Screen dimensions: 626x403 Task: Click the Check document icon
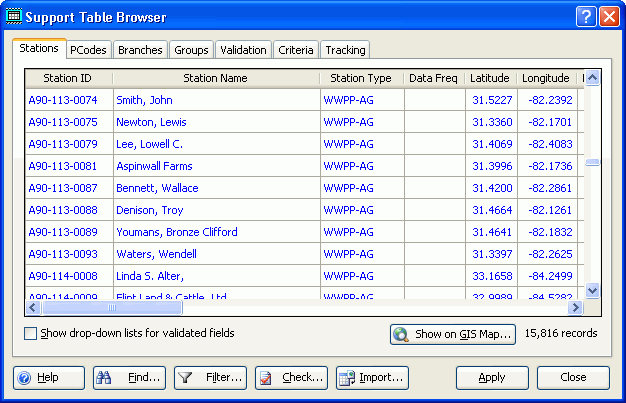pos(266,378)
